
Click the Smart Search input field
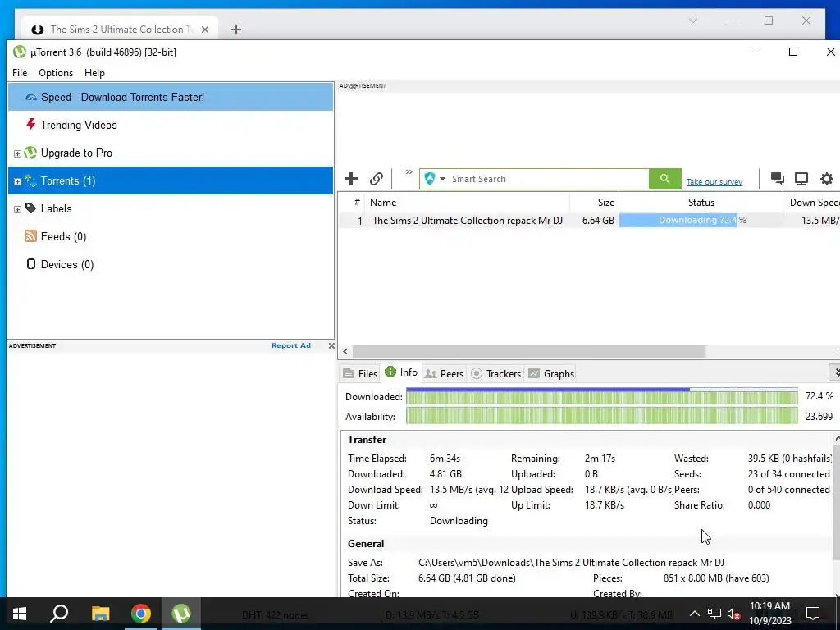point(549,179)
